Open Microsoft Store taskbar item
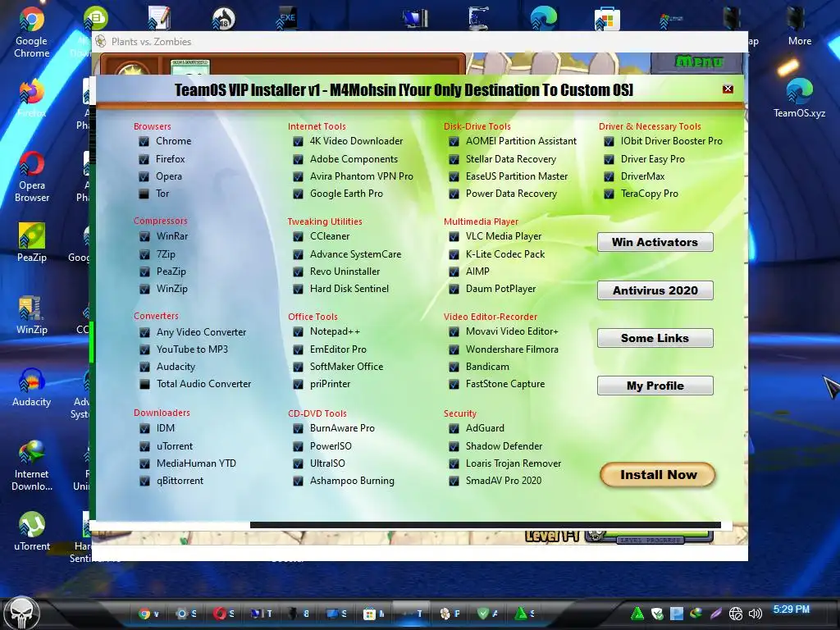This screenshot has width=840, height=630. (x=373, y=614)
